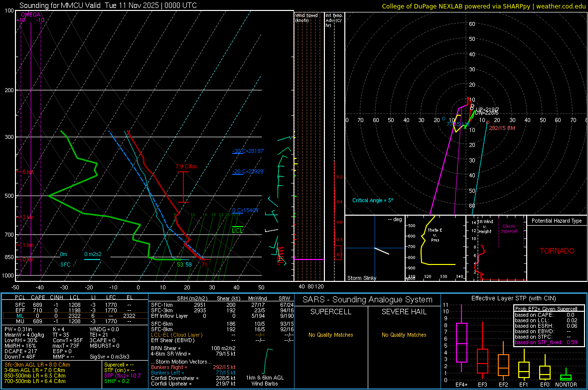The image size is (588, 390).
Task: Select the Prob EF2+ Given Supercell heading
Action: click(546, 309)
